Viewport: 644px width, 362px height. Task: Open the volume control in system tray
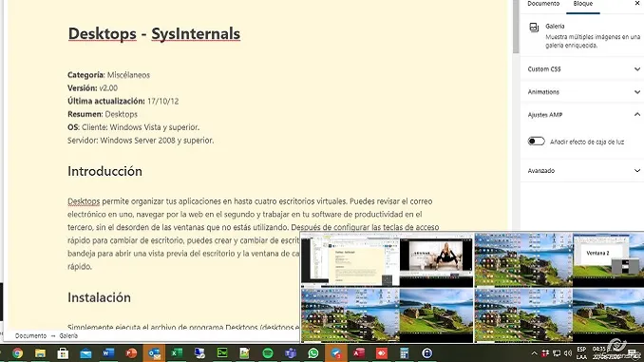(x=568, y=353)
